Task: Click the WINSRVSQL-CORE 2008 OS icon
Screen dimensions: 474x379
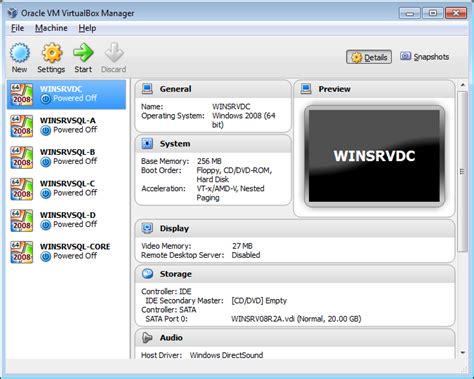Action: [22, 252]
